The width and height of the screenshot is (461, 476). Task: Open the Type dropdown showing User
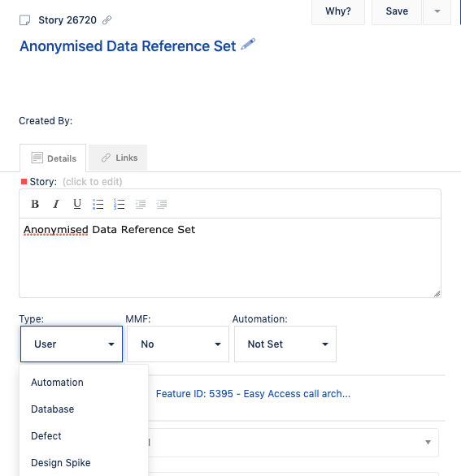[72, 344]
